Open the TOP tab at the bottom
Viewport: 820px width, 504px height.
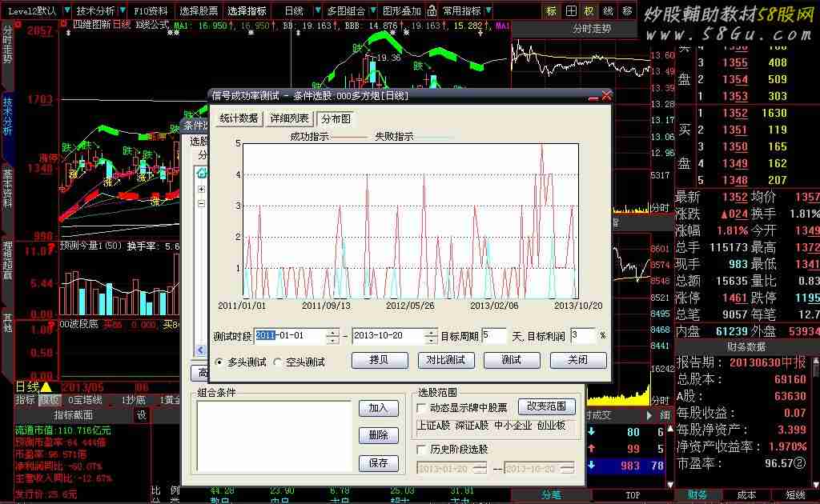(x=633, y=495)
